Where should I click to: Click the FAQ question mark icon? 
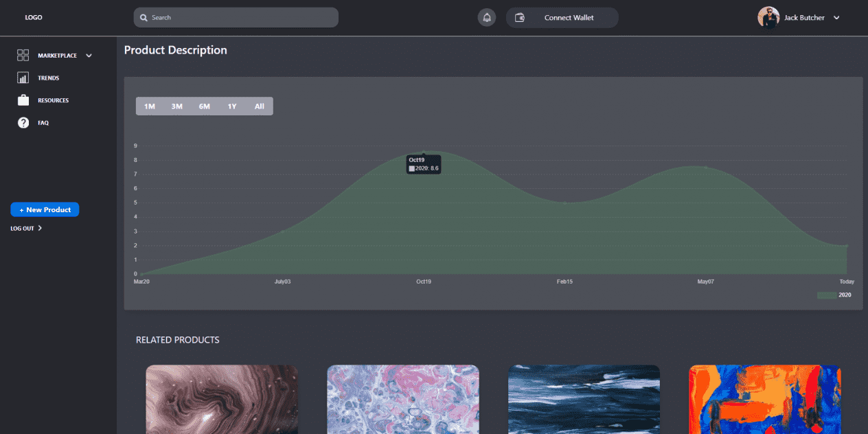click(23, 123)
